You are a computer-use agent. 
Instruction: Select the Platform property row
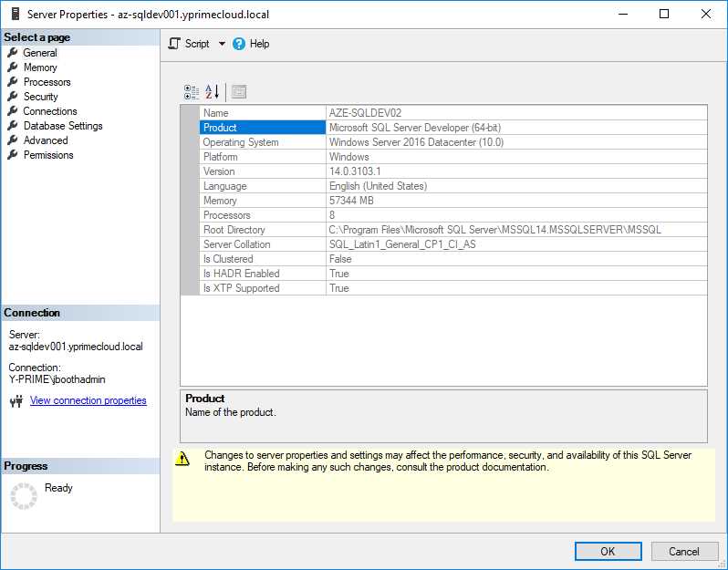pyautogui.click(x=453, y=157)
